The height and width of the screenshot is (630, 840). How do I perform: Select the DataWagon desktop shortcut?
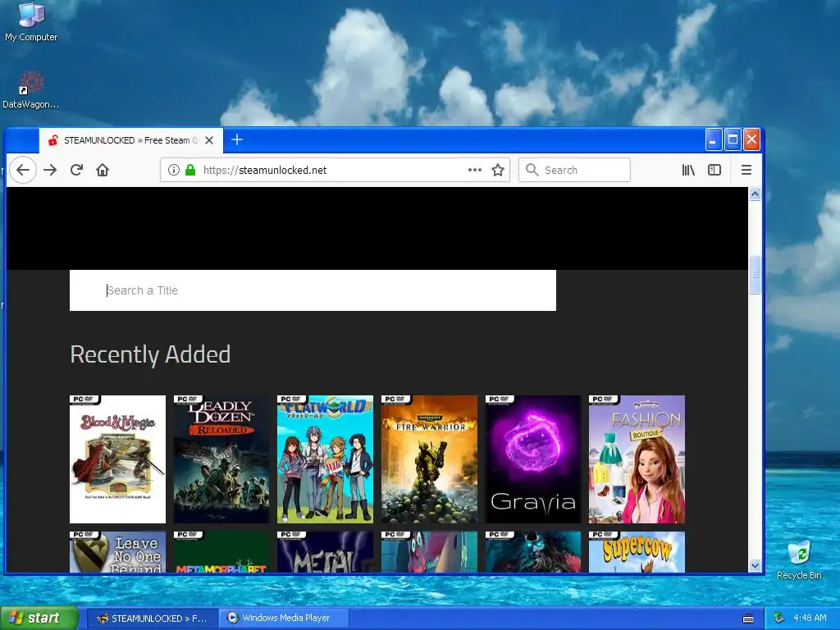pos(30,90)
